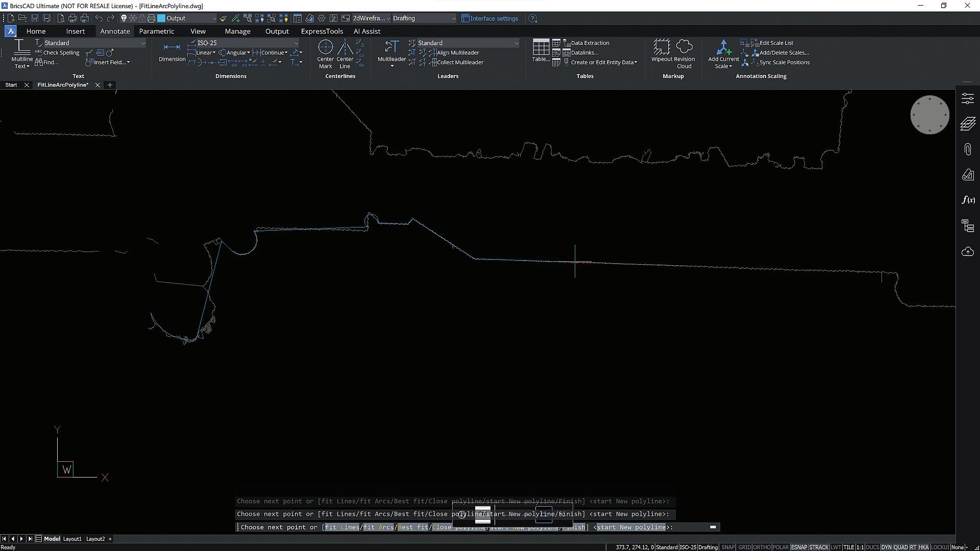Click the Revision Cloud icon
The width and height of the screenshot is (980, 551).
coord(684,47)
